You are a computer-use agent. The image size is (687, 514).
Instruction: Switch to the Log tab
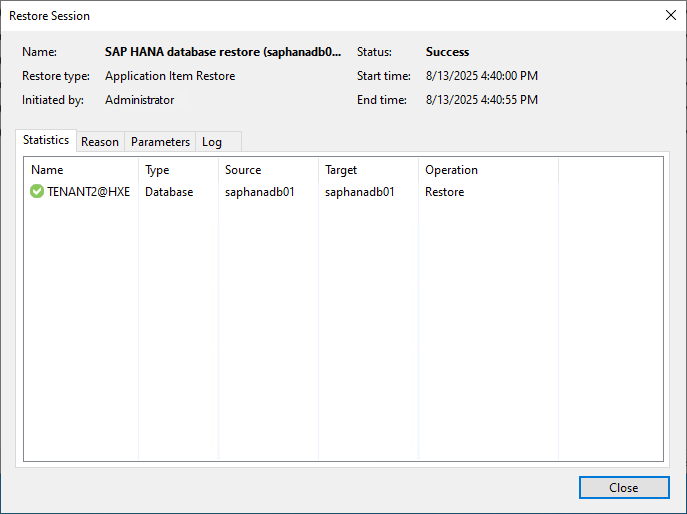pyautogui.click(x=218, y=142)
